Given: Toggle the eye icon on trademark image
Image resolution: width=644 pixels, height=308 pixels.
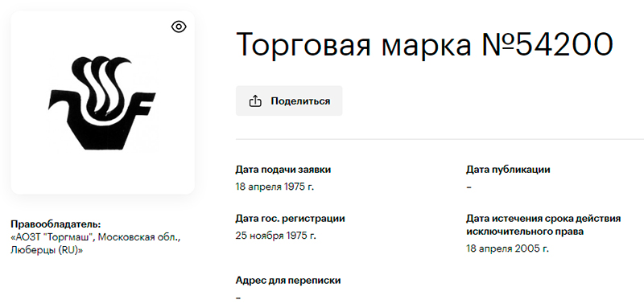Looking at the screenshot, I should [x=179, y=27].
